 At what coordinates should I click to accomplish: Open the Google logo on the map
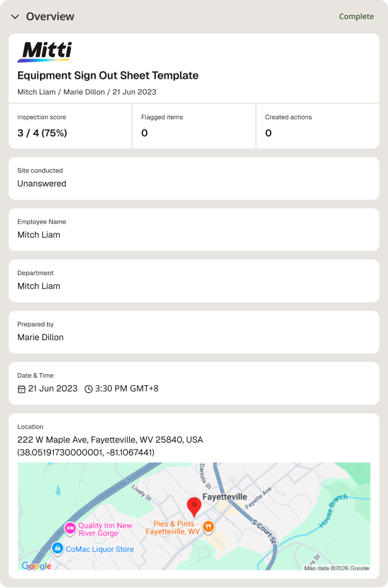[x=36, y=565]
